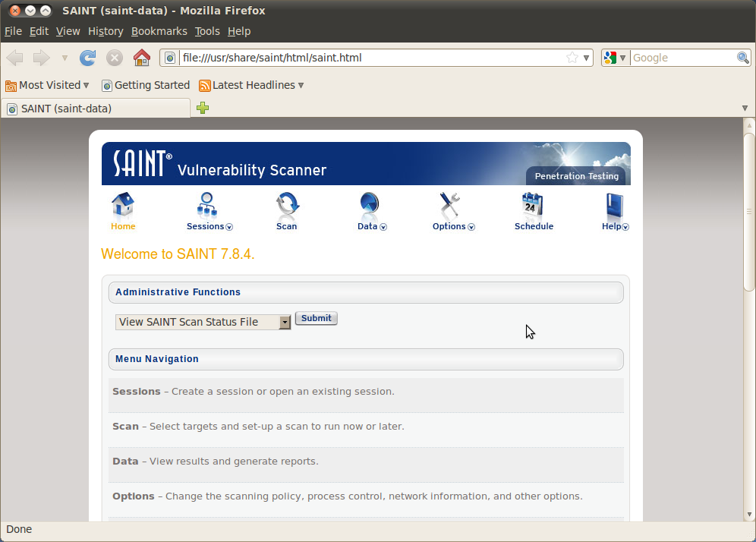Click the site identity icon in address bar
Image resolution: width=756 pixels, height=542 pixels.
170,58
